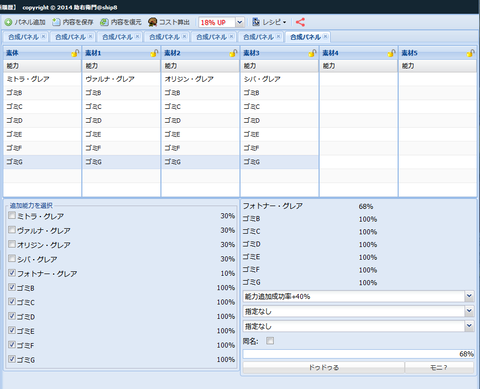Open the レシピ menu in the toolbar

point(269,22)
